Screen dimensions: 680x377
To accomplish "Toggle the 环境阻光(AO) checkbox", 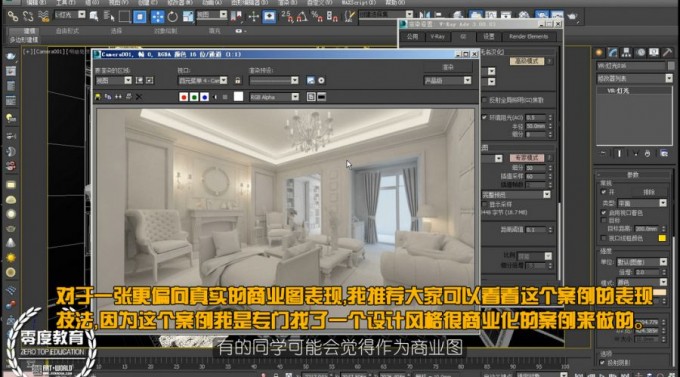I will (484, 118).
